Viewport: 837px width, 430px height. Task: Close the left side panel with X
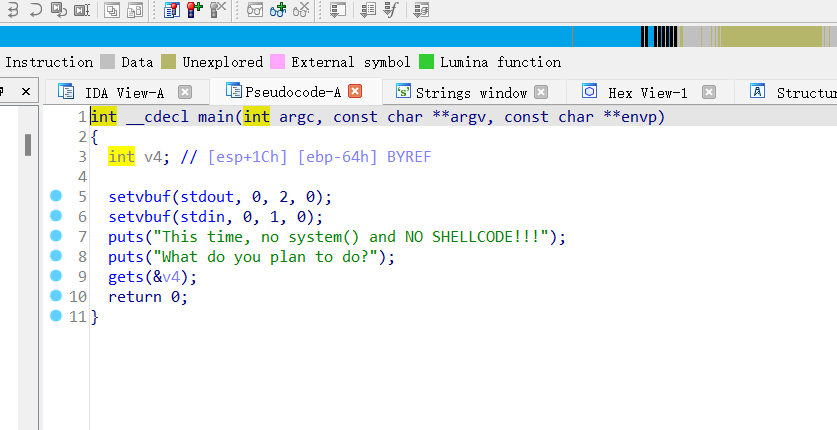26,92
